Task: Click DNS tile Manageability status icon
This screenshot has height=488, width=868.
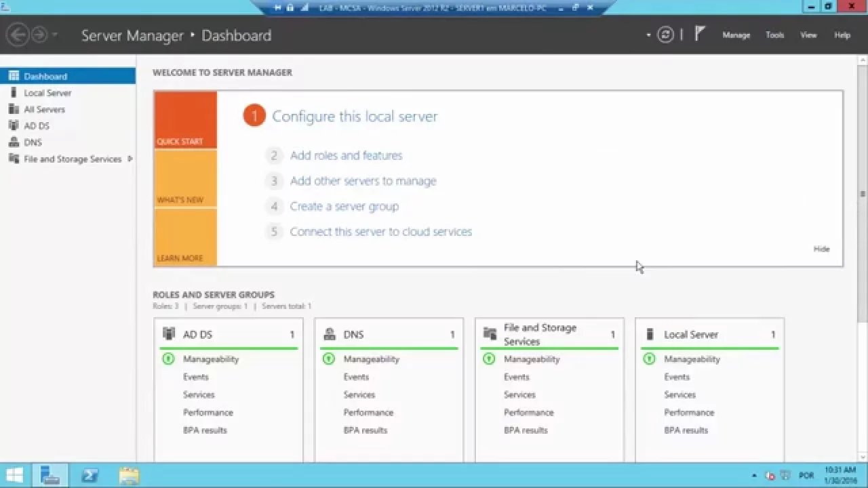Action: click(329, 359)
